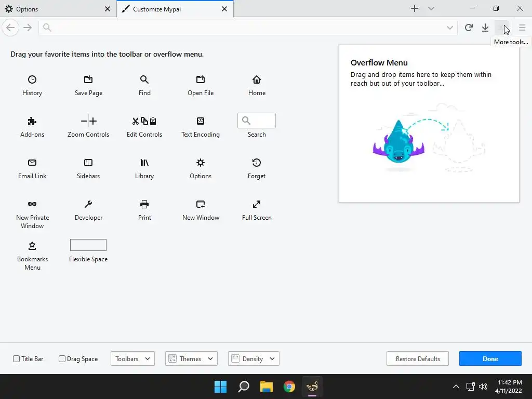Select the Email Link envelope icon
The width and height of the screenshot is (532, 399).
coord(32,163)
